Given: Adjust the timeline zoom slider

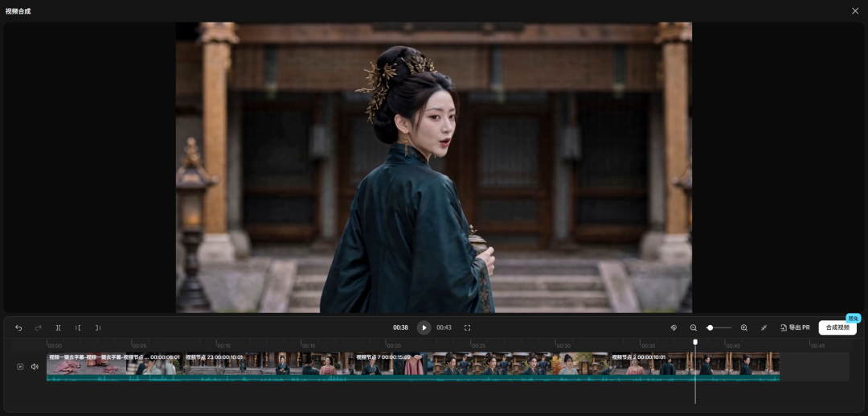Looking at the screenshot, I should [x=719, y=328].
